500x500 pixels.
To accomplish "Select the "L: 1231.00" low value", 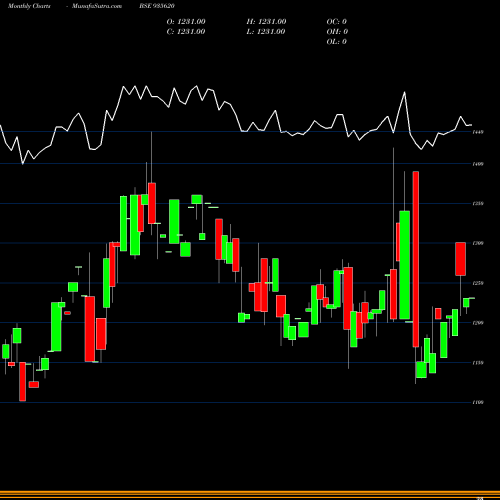I will (266, 32).
